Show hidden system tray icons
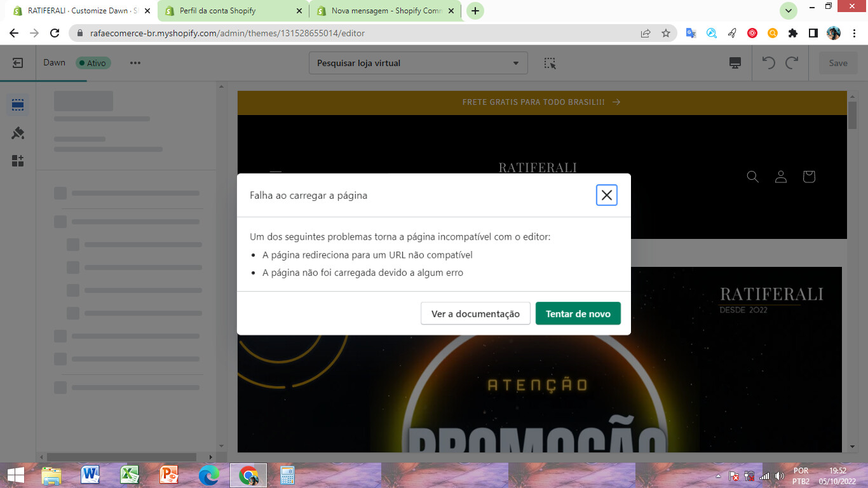 [x=719, y=475]
